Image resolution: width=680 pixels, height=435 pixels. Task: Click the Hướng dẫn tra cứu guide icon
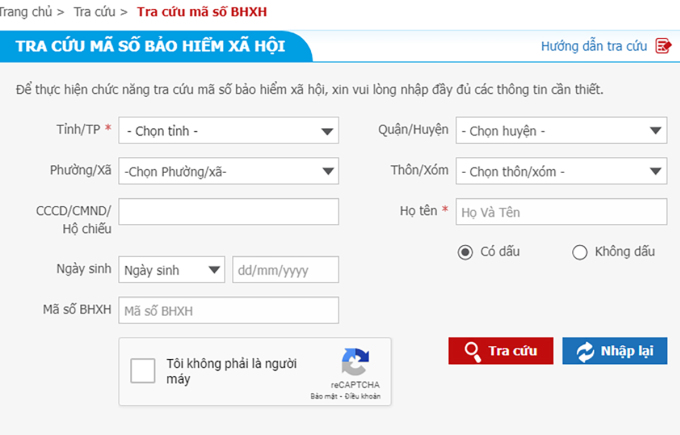click(662, 46)
